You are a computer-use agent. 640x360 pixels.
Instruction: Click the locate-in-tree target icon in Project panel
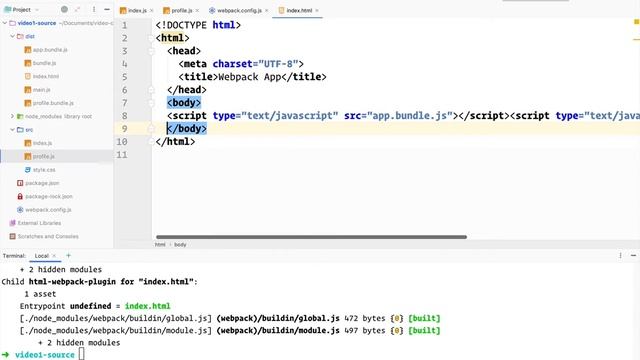click(x=64, y=9)
